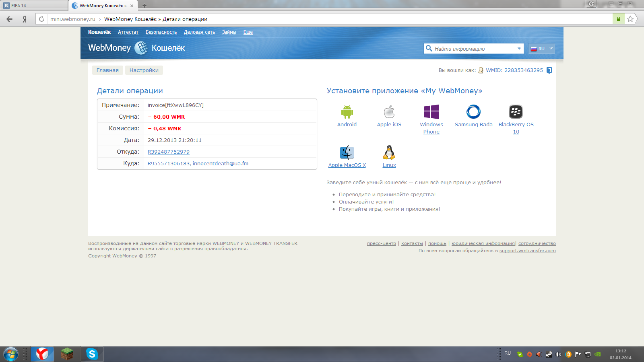Click the amount − 60,00 WMR
644x362 pixels.
click(x=166, y=117)
